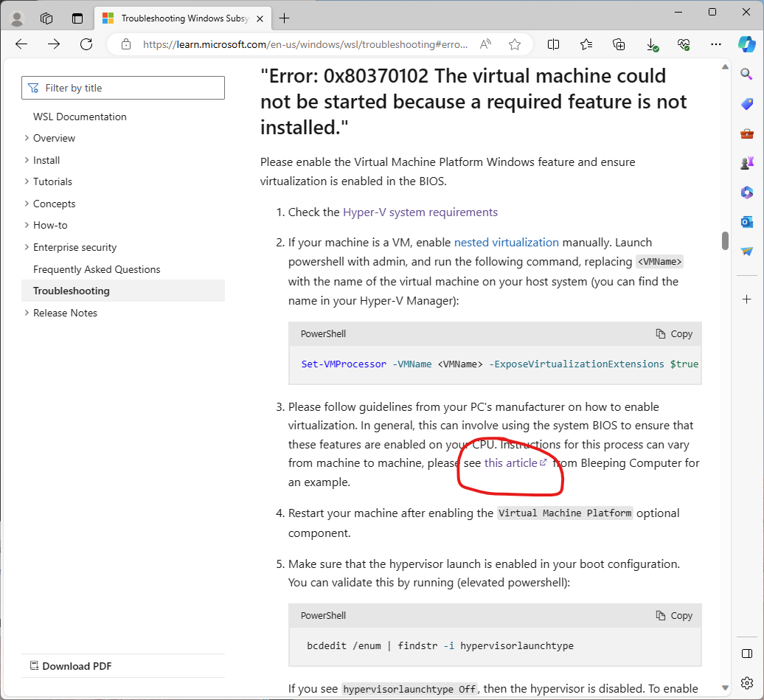Open Browser Essentials
Viewport: 764px width, 700px height.
point(684,44)
